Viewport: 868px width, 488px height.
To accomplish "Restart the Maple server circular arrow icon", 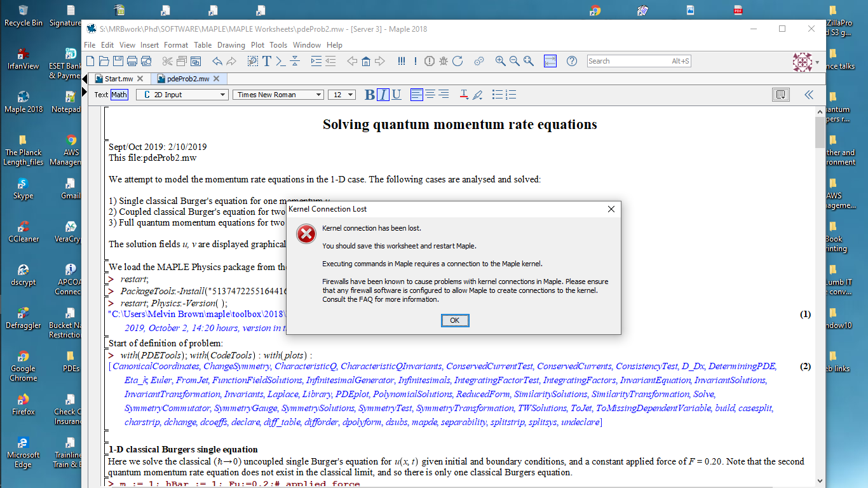I will pos(457,61).
